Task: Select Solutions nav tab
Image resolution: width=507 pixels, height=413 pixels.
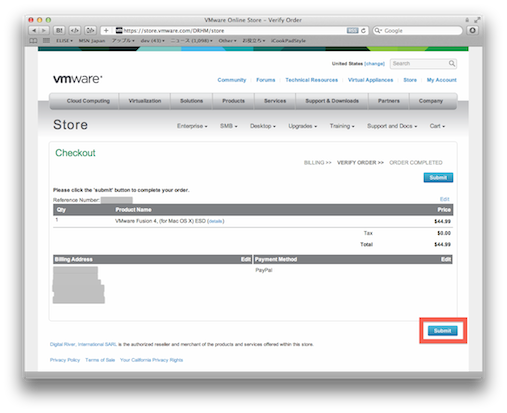Action: point(192,101)
